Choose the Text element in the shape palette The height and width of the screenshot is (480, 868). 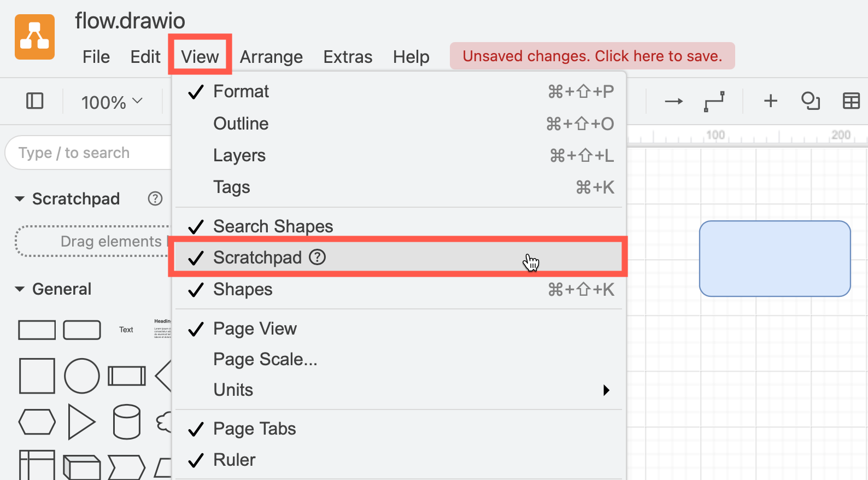tap(125, 329)
